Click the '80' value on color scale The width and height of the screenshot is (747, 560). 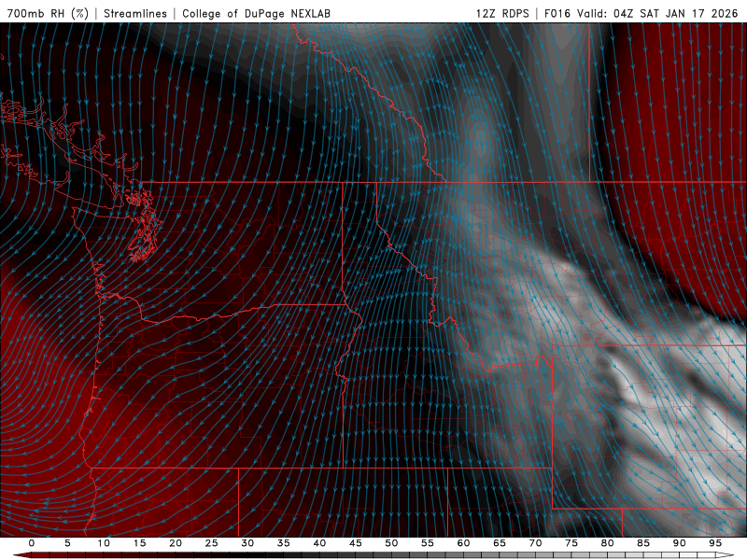(x=608, y=543)
